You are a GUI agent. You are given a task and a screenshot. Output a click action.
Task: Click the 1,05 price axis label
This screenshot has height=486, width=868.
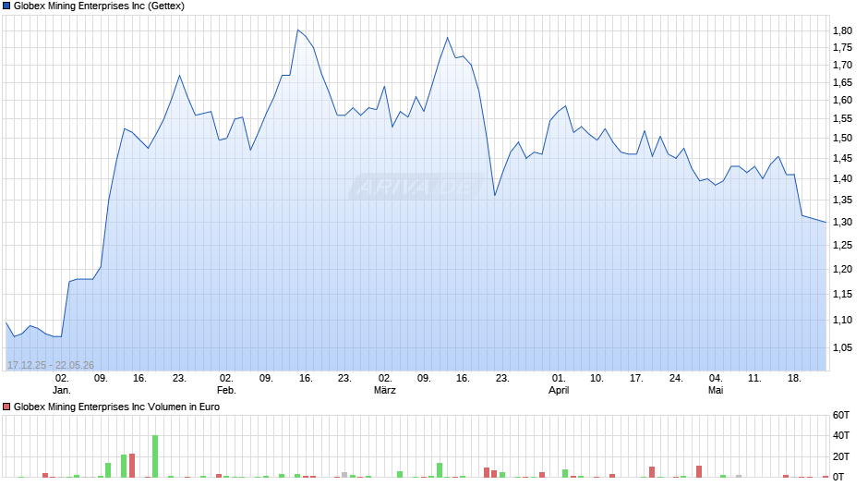(x=842, y=347)
